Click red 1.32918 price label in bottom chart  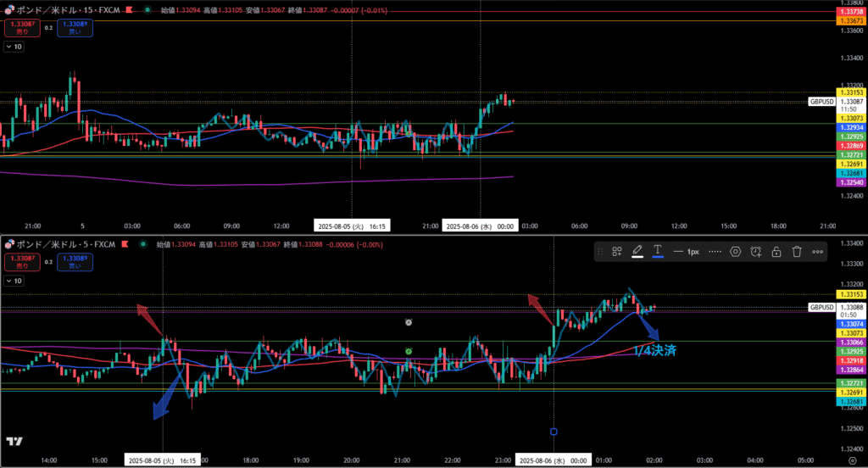tap(851, 360)
